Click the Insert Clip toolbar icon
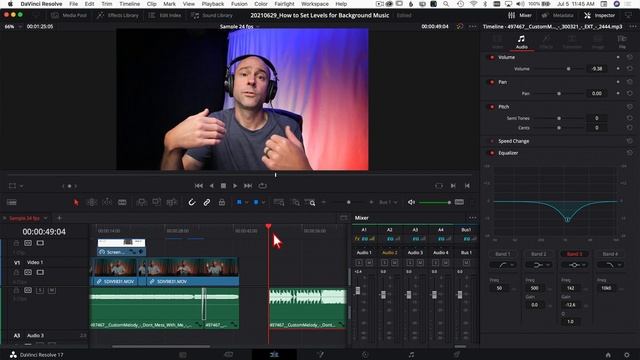Screen dimensions: 640x360 [x=141, y=202]
